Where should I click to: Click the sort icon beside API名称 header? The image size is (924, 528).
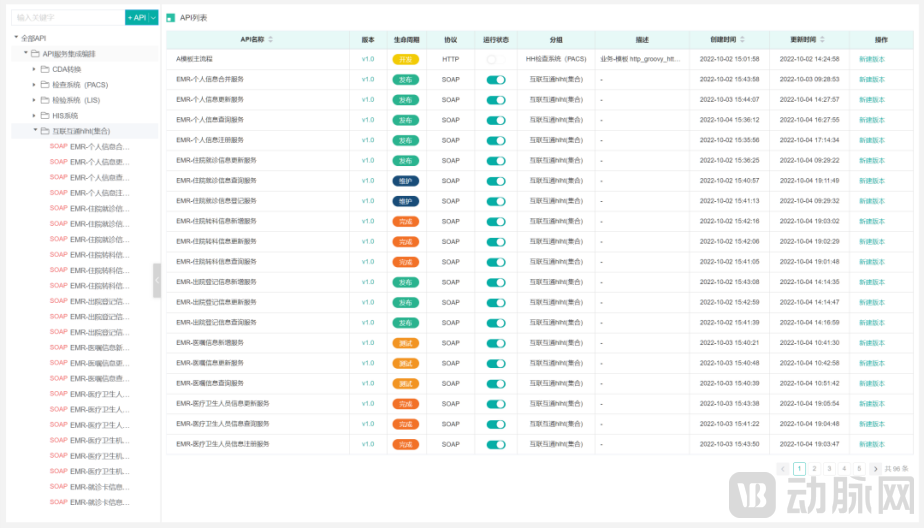coord(270,40)
